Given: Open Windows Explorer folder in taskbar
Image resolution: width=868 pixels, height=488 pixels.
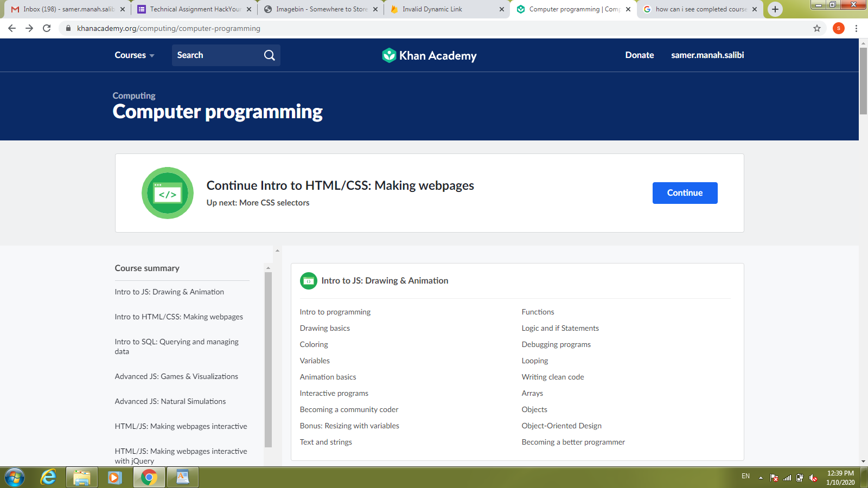Looking at the screenshot, I should [82, 478].
